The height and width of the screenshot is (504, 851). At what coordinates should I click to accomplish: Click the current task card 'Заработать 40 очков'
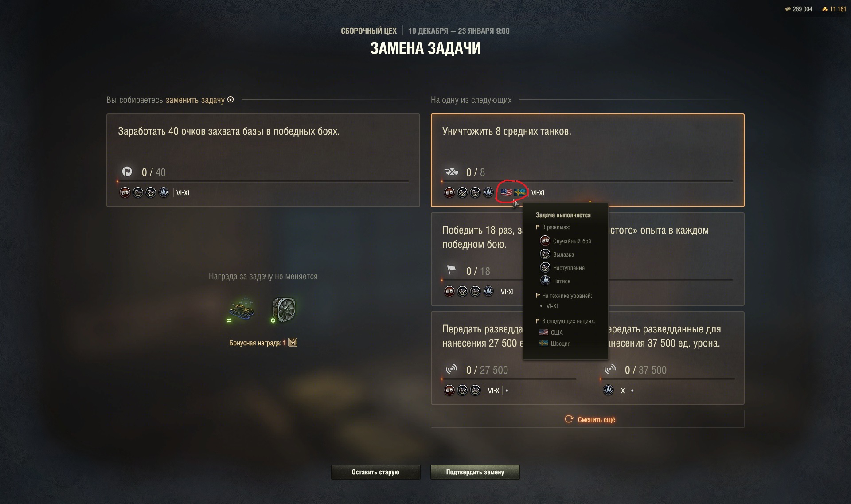(263, 160)
